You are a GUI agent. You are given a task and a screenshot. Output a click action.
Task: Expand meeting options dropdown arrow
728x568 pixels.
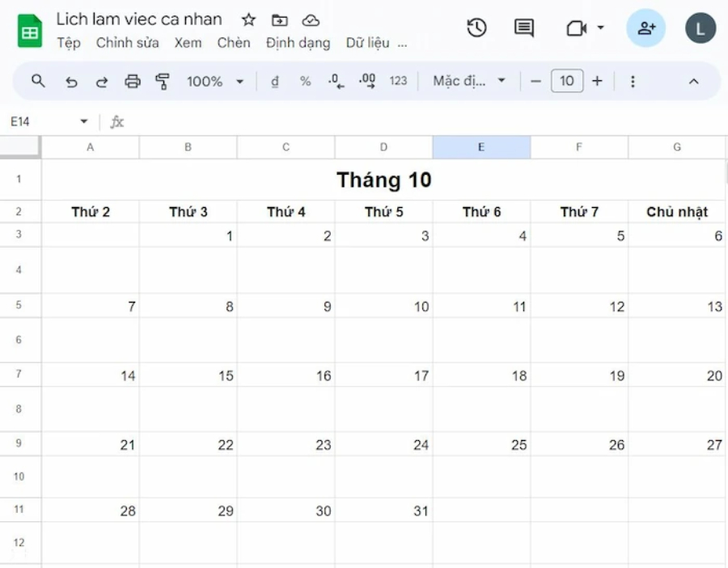tap(600, 28)
